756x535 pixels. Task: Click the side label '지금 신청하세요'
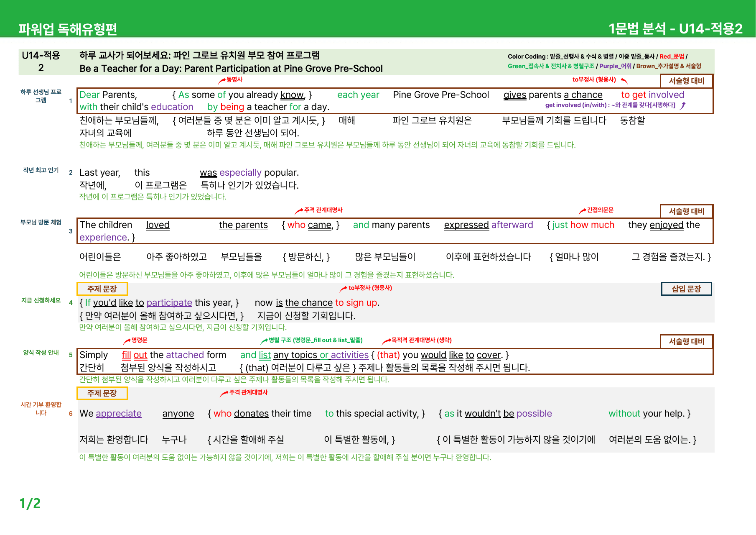pos(41,300)
